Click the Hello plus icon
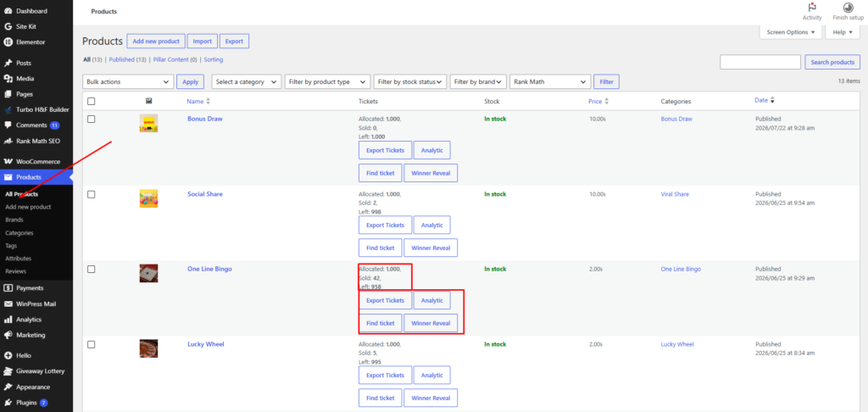 8,355
